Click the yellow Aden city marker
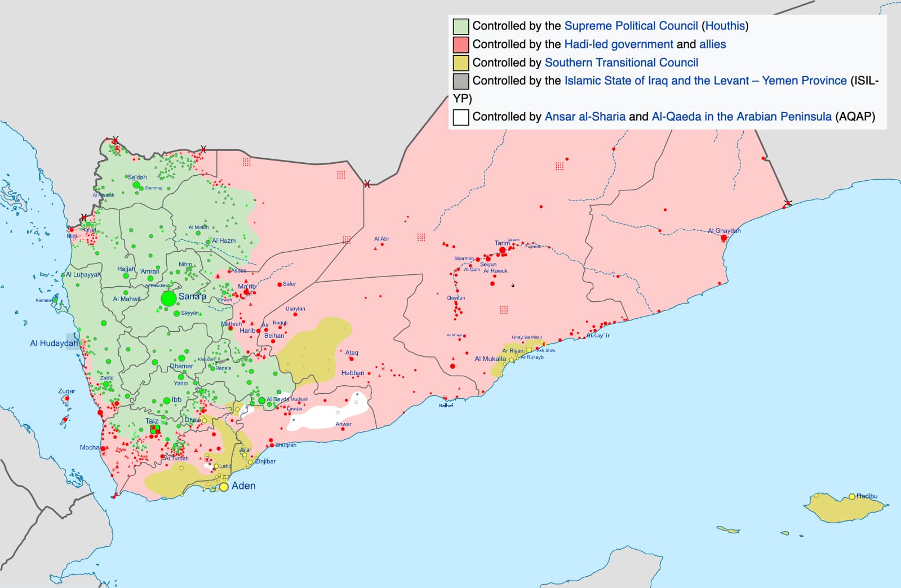 (x=224, y=487)
